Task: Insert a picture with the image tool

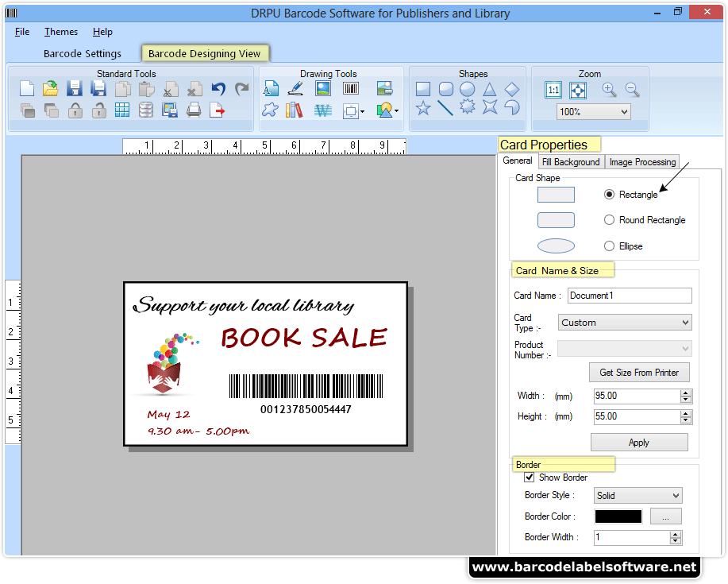Action: point(322,88)
